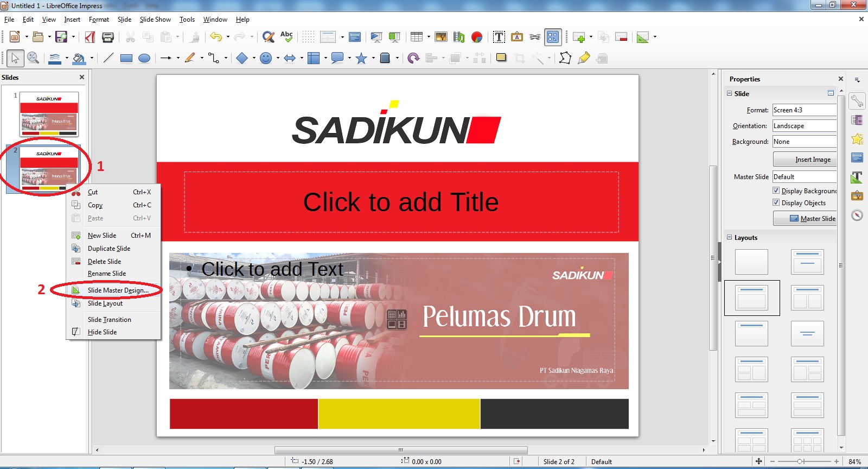
Task: Open the Navigator compass sidebar icon
Action: point(857,215)
